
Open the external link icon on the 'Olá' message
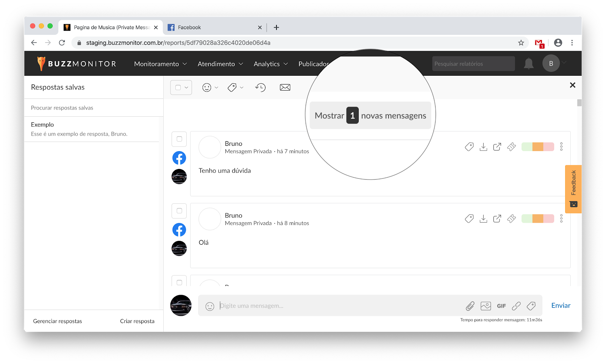click(x=497, y=219)
